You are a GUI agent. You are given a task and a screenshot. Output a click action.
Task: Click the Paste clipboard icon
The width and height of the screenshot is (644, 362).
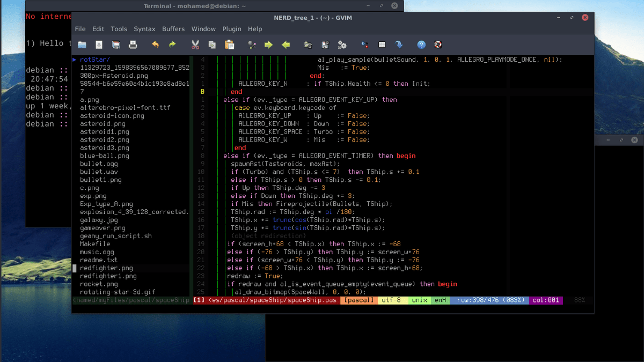(229, 45)
